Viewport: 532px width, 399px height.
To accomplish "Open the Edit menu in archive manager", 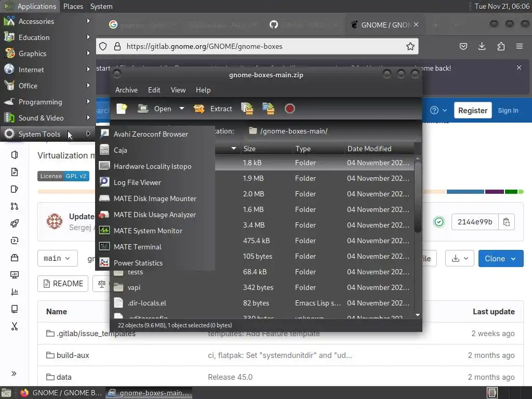I will (x=154, y=90).
